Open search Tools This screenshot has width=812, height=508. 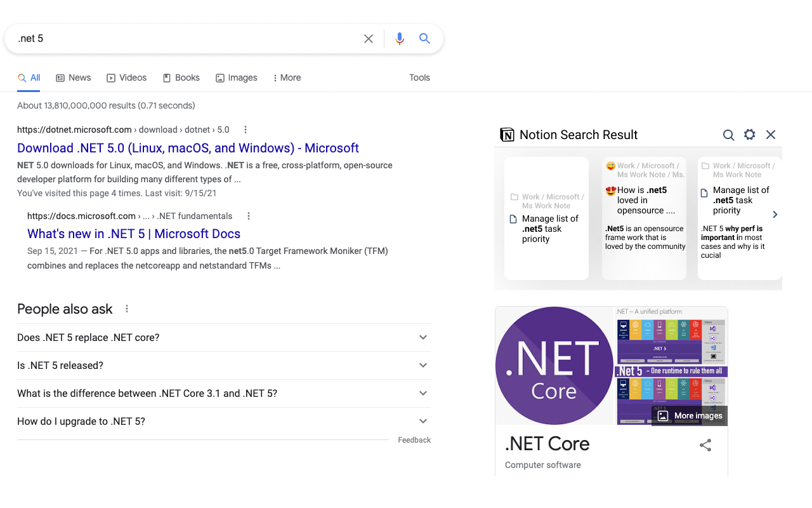tap(419, 77)
